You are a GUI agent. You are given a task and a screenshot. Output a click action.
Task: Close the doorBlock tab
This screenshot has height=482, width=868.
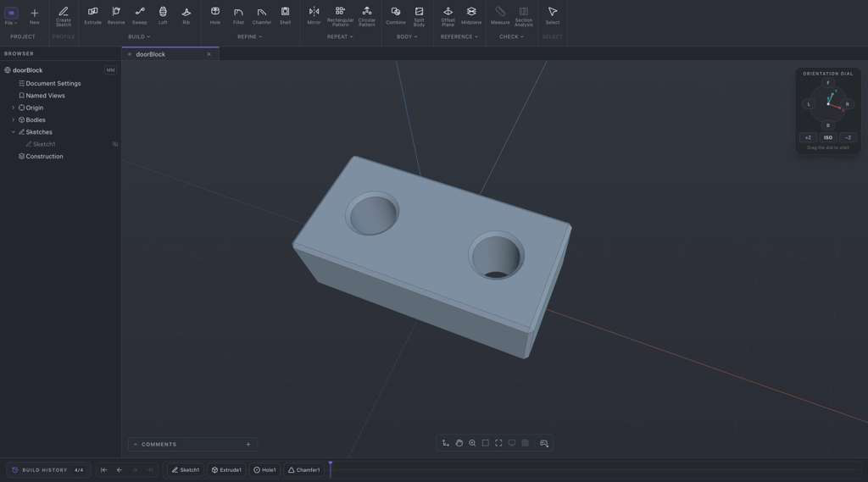coord(209,55)
